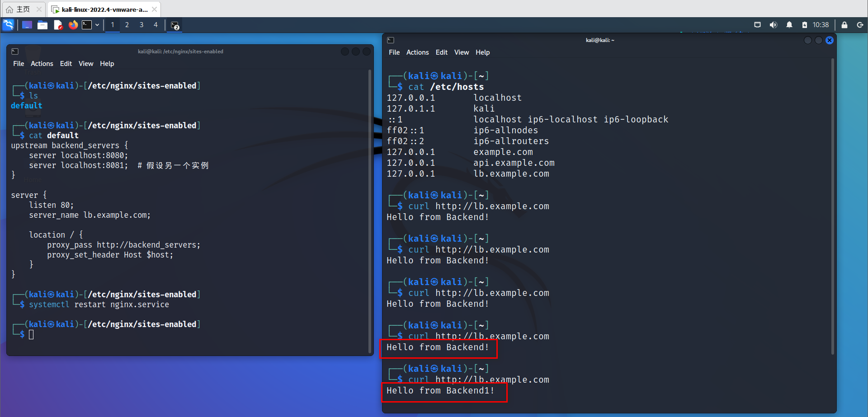Click the log out session icon
This screenshot has width=868, height=417.
click(x=860, y=25)
